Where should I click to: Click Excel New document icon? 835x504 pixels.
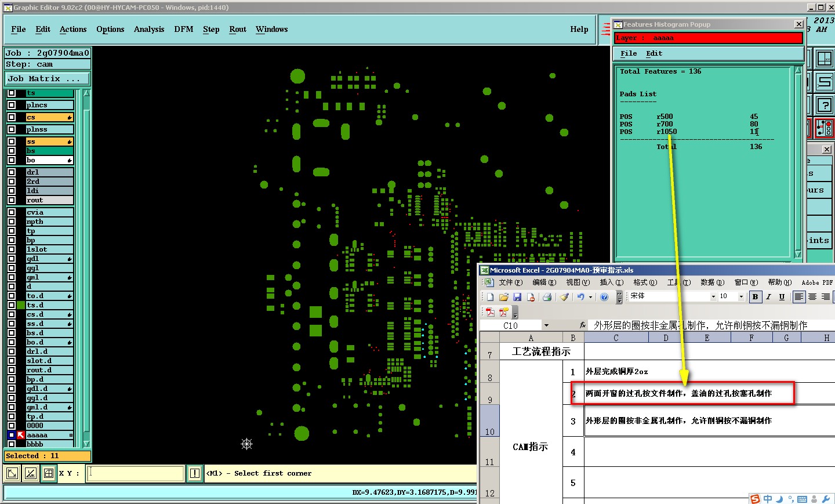tap(491, 297)
